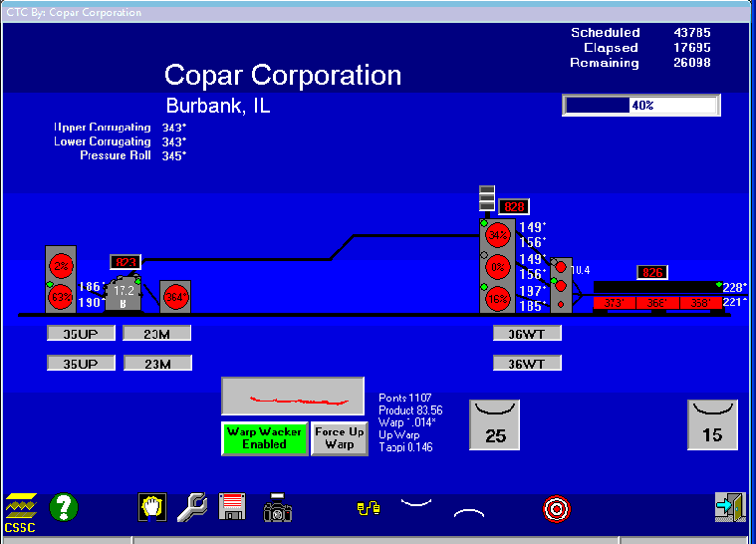Click the 17.2 B glue machine icon
The height and width of the screenshot is (544, 756).
(124, 294)
